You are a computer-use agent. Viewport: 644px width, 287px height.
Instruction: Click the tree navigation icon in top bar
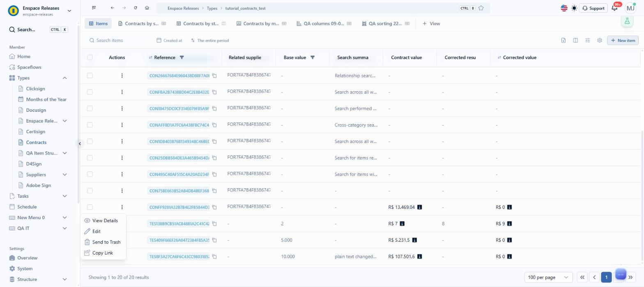[x=94, y=8]
